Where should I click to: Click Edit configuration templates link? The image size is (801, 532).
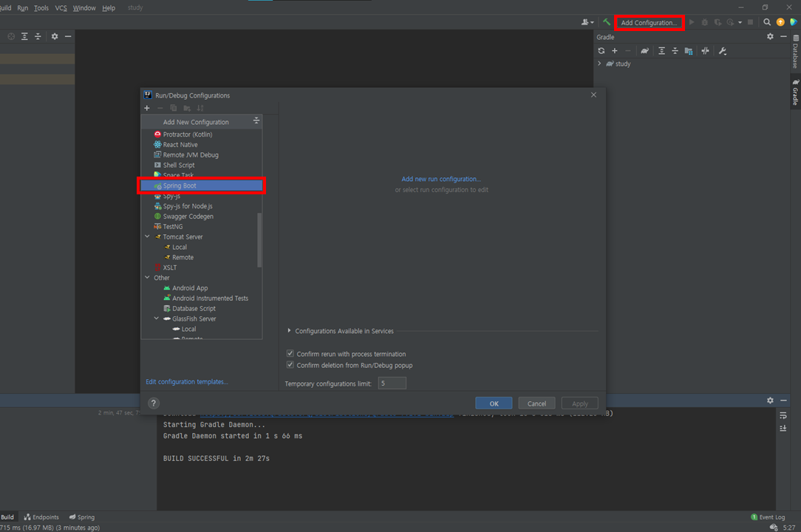click(187, 382)
